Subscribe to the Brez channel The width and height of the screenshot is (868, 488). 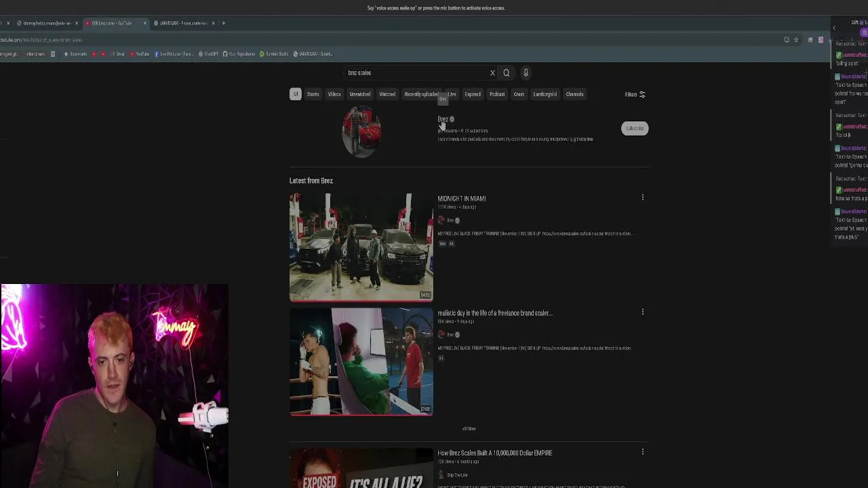[635, 128]
